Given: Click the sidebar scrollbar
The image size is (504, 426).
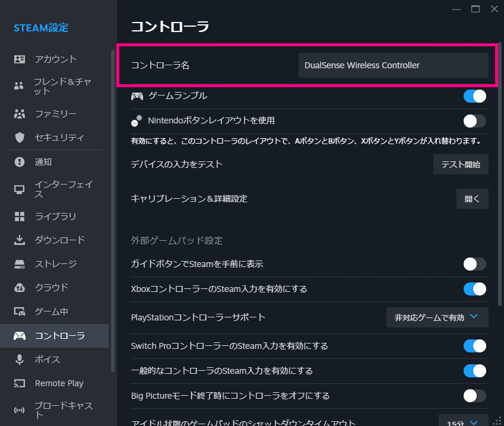Looking at the screenshot, I should point(113,211).
